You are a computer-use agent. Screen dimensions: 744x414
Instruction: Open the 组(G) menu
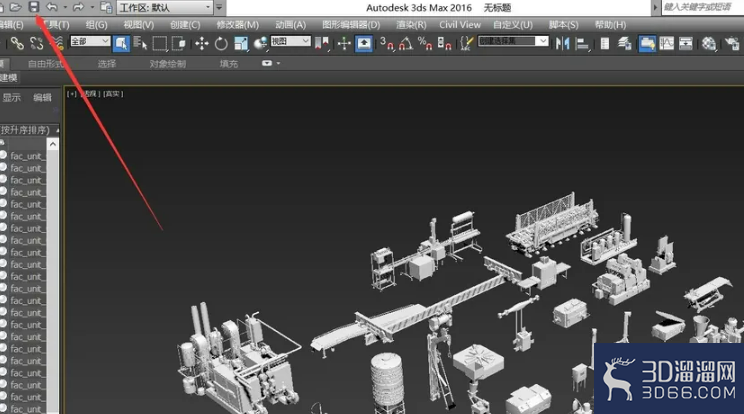click(x=96, y=25)
